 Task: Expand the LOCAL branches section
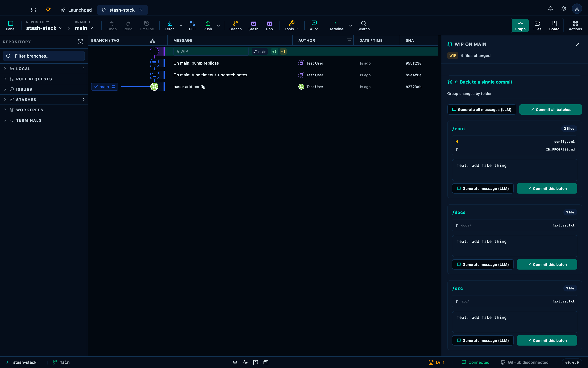tap(44, 69)
